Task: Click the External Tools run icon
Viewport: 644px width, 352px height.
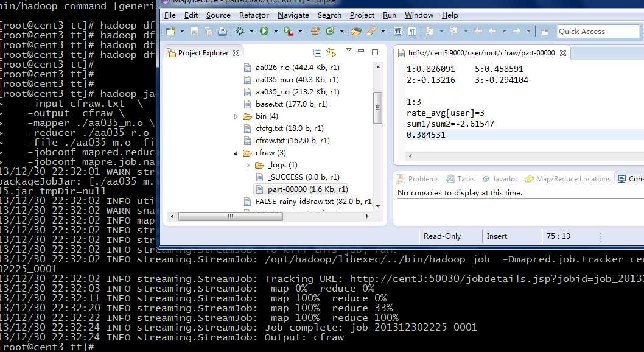Action: click(x=289, y=31)
